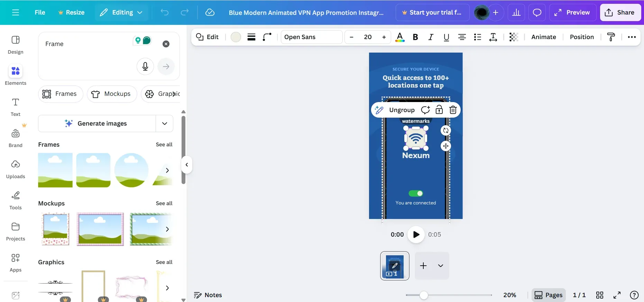Viewport: 644px width, 302px height.
Task: Play the design animation
Action: point(416,235)
